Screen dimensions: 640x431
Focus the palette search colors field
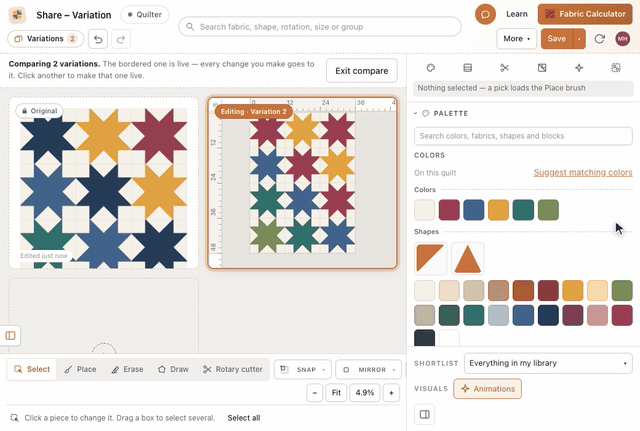pyautogui.click(x=523, y=136)
